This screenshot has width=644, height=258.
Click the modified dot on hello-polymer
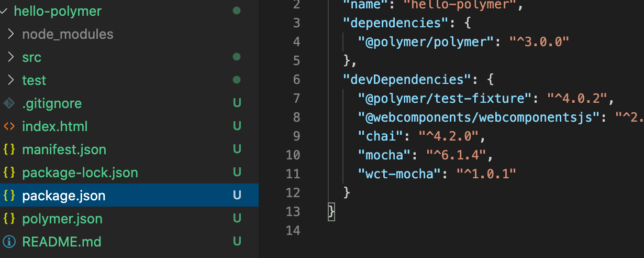(x=237, y=10)
